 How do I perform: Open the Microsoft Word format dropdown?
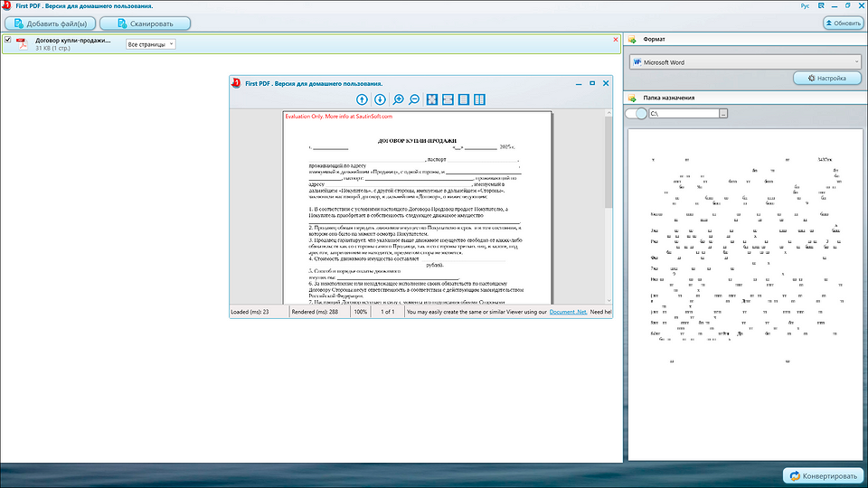pos(745,62)
